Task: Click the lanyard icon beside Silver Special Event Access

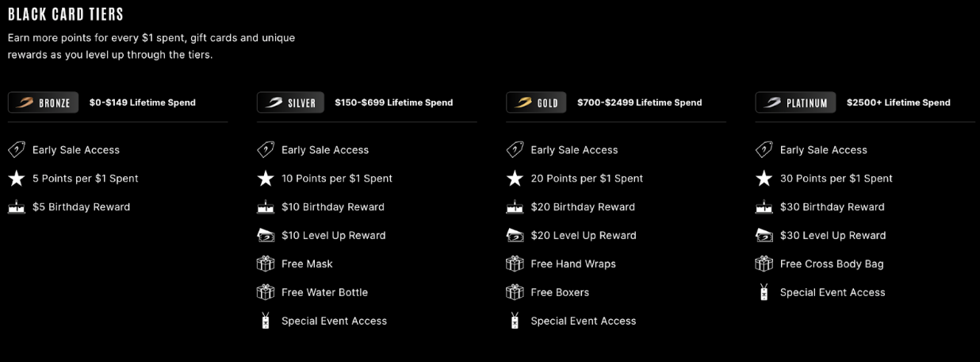Action: coord(266,321)
